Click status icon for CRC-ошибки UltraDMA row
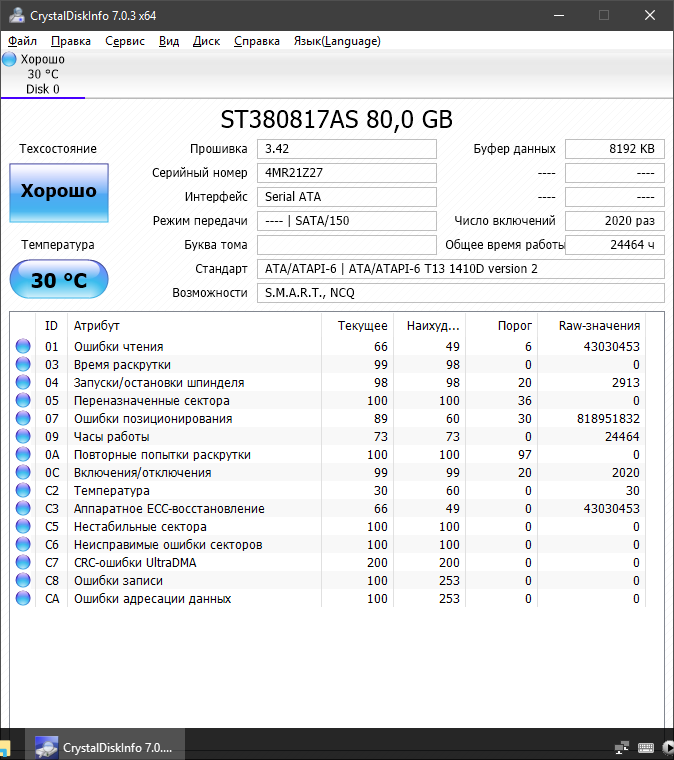Viewport: 674px width, 760px height. click(x=23, y=562)
